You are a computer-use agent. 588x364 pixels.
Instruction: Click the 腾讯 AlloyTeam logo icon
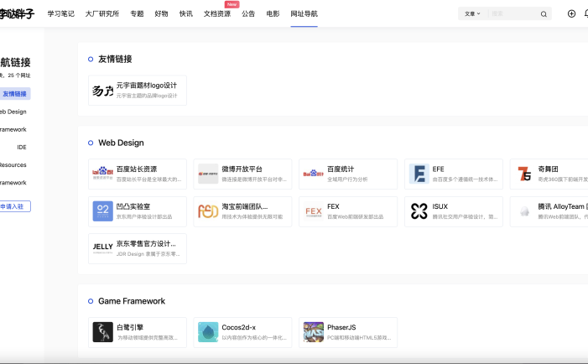point(524,211)
